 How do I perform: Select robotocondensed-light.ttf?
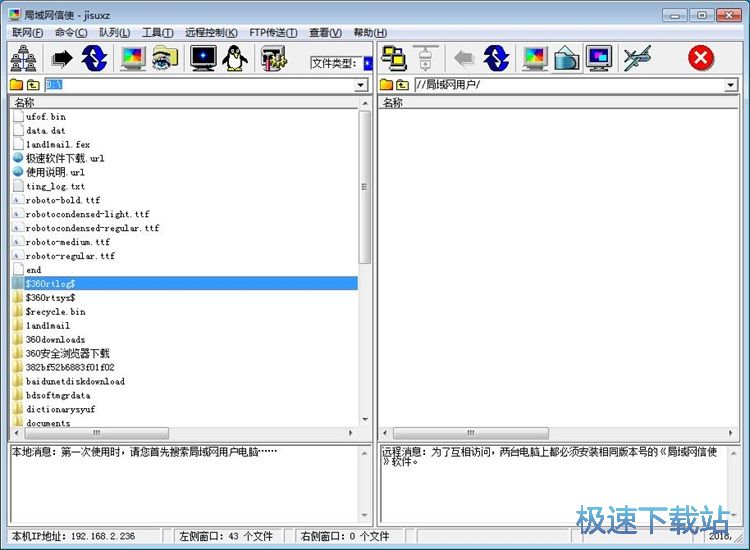[x=88, y=214]
